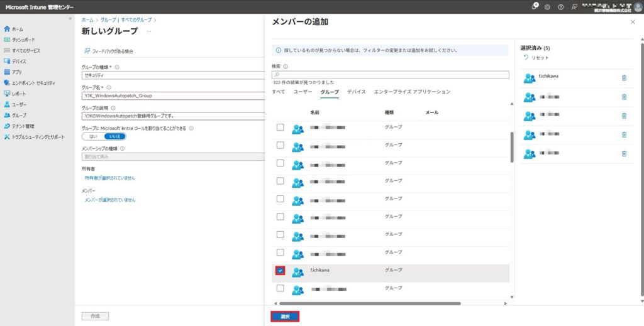Click the info icon next to グループの種類
Screen dimensions: 644x326
point(116,67)
